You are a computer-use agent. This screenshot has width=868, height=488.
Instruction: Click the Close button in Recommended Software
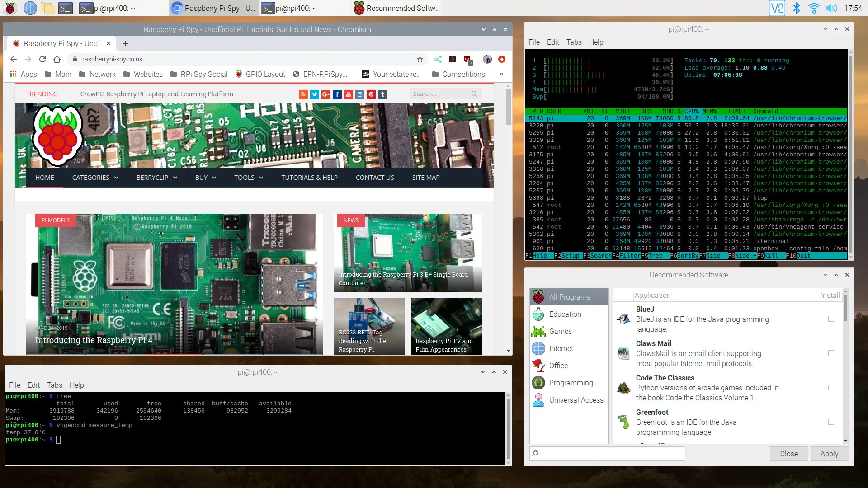point(789,454)
